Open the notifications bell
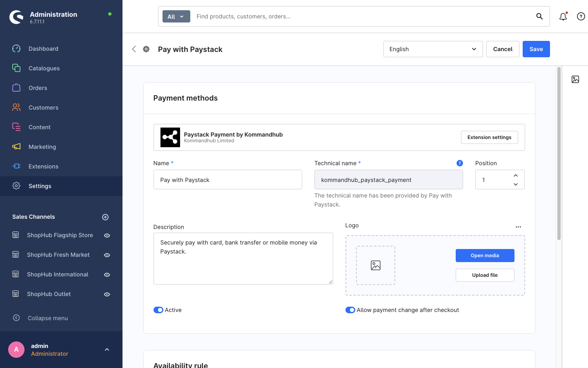Viewport: 588px width, 368px height. click(563, 16)
